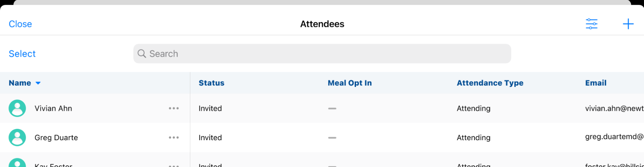Tap the plus icon to add attendee
The image size is (644, 167).
(x=628, y=24)
